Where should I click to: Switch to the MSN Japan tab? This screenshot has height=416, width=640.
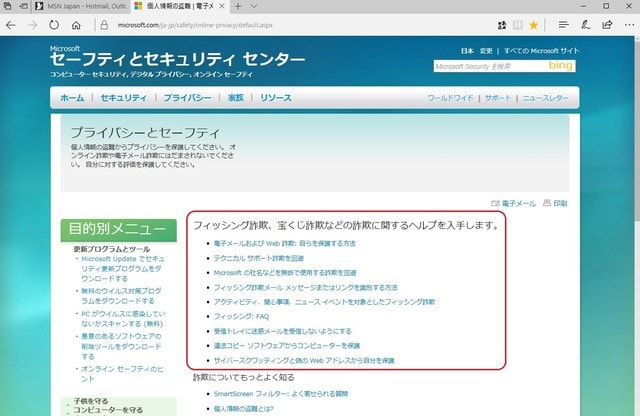click(x=81, y=6)
